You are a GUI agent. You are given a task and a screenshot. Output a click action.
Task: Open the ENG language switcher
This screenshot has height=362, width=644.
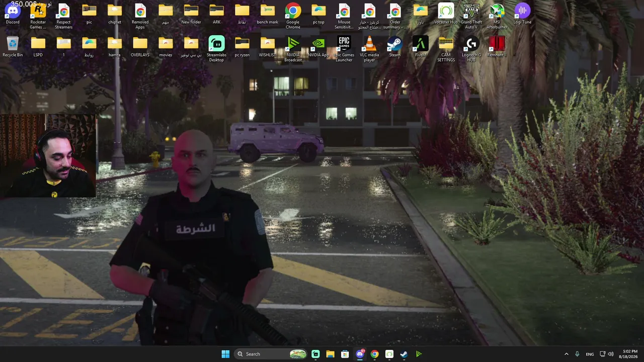(x=590, y=354)
